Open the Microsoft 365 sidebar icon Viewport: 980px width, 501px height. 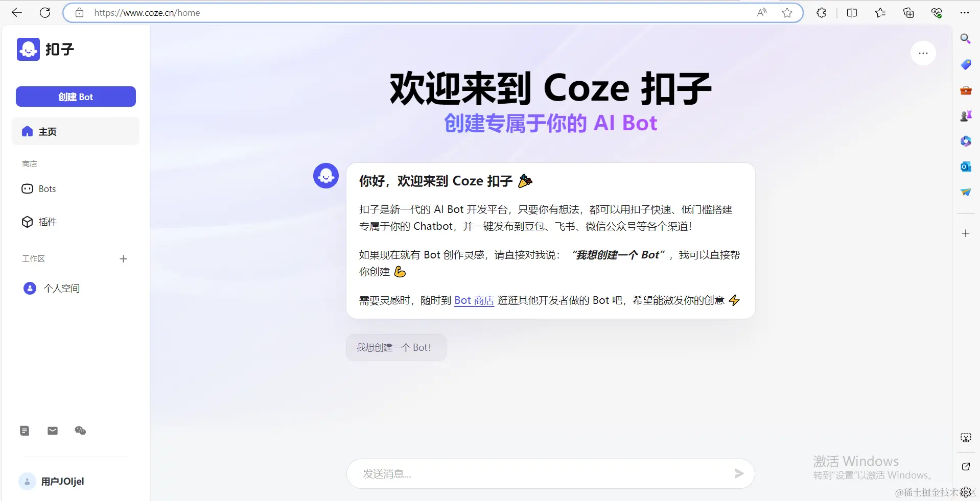(966, 141)
